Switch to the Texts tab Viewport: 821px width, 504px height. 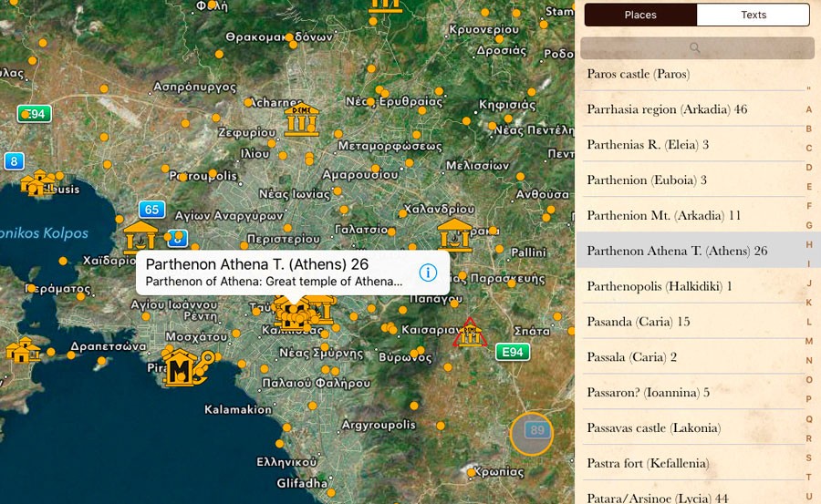tap(753, 15)
